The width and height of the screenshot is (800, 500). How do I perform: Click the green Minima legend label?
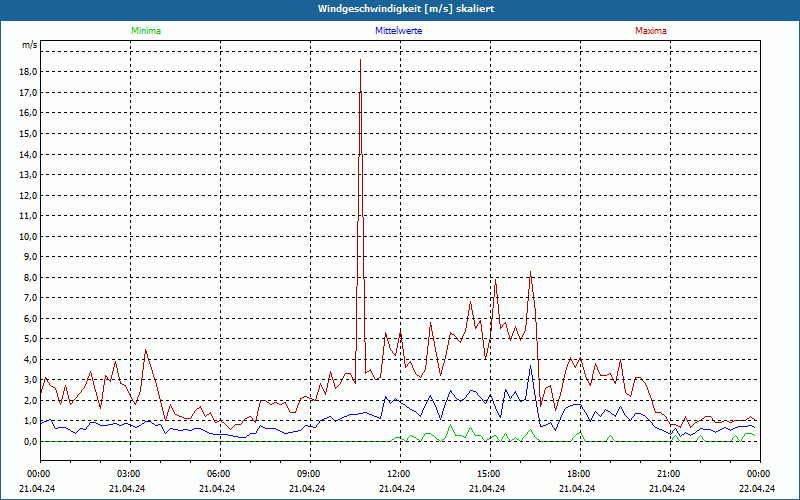pos(146,31)
